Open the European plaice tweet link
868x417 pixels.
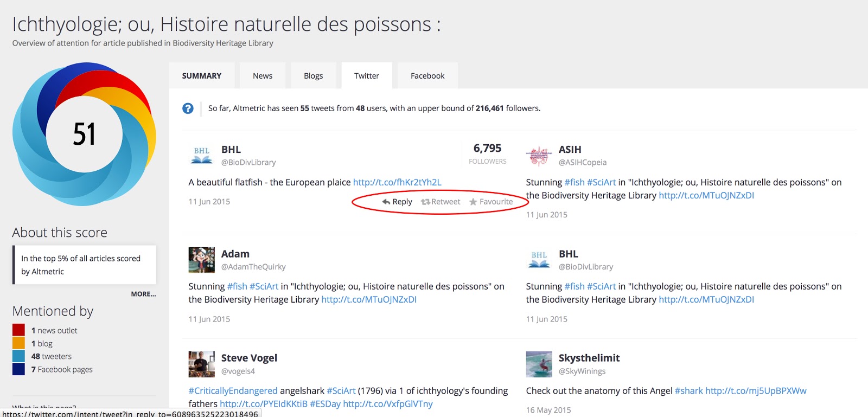point(397,182)
